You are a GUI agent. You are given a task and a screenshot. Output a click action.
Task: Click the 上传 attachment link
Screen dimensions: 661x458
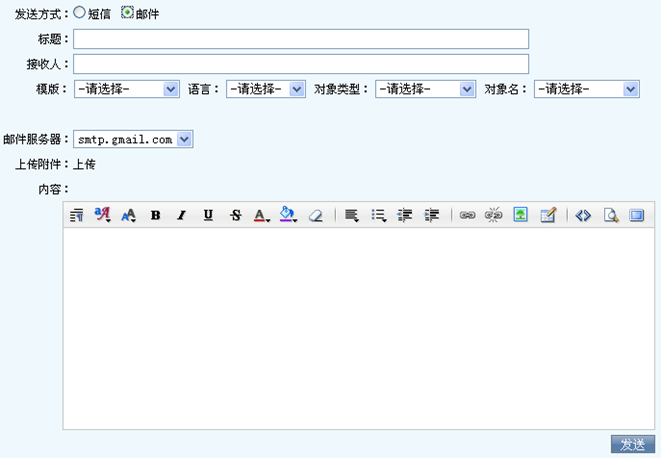pos(84,164)
